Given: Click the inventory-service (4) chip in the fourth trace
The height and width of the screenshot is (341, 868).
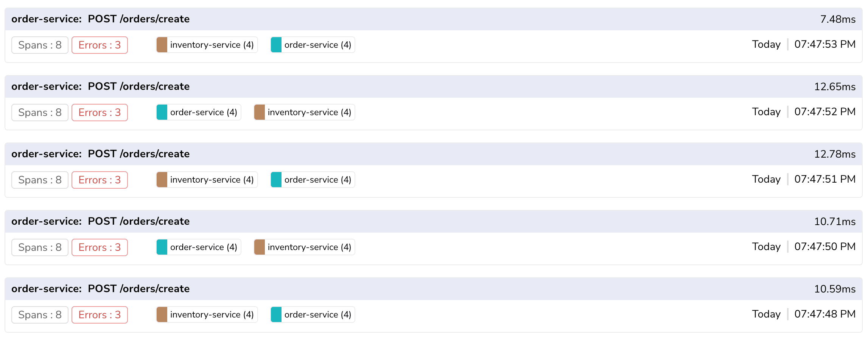Looking at the screenshot, I should (x=304, y=247).
